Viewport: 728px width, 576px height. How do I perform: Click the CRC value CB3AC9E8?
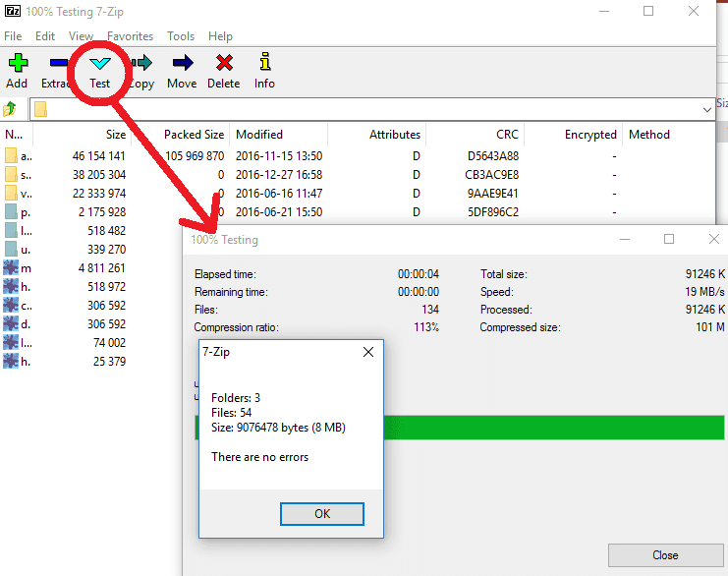point(492,175)
